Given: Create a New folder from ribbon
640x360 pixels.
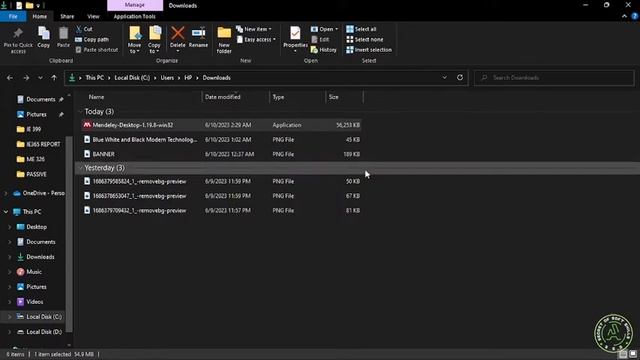Looking at the screenshot, I should pos(224,40).
